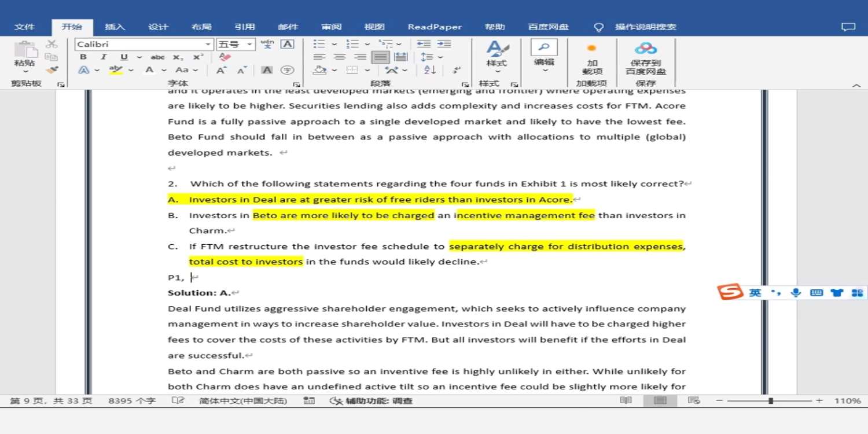868x434 pixels.
Task: Open the ReadPaper tab
Action: coord(435,27)
